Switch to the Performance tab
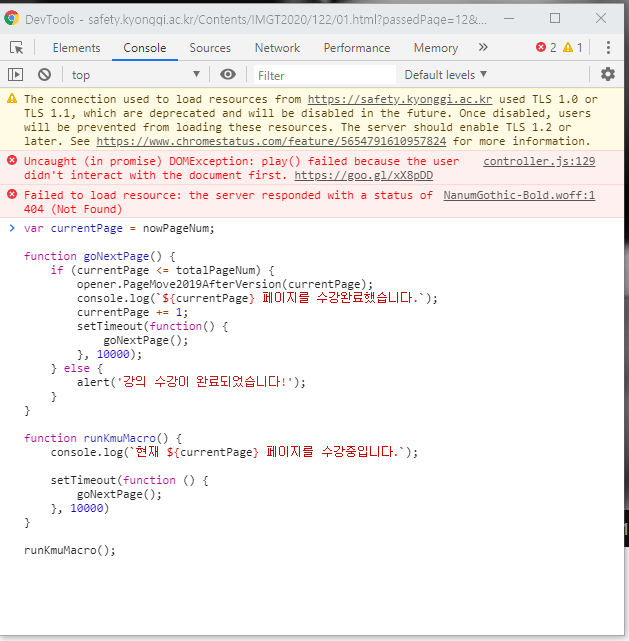This screenshot has height=641, width=629. click(357, 48)
